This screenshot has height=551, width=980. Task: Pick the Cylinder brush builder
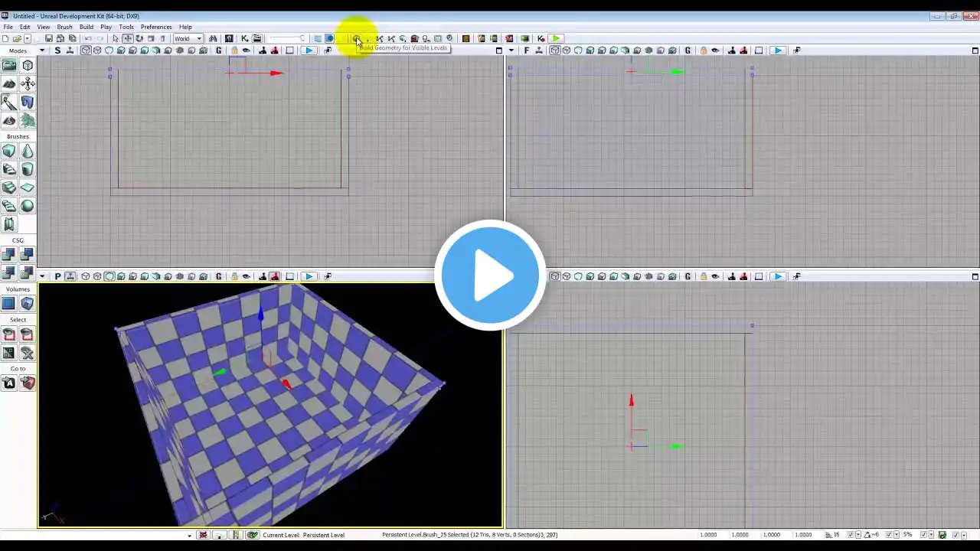[28, 169]
